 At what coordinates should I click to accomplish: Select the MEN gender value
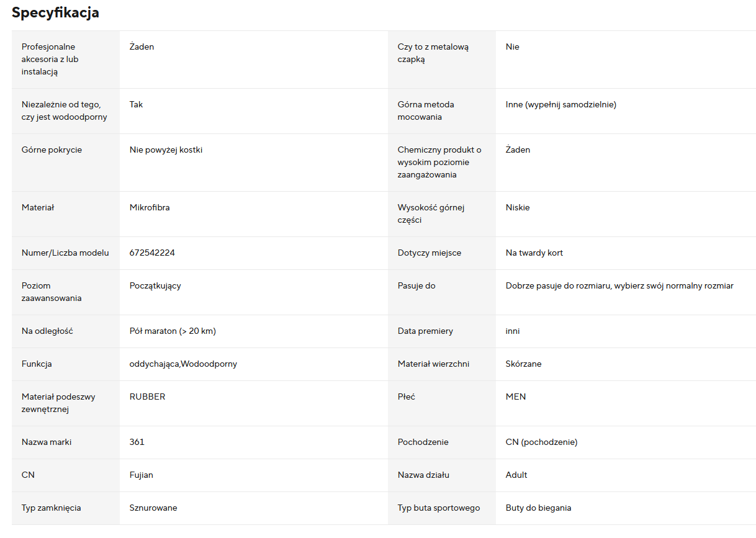[x=516, y=397]
